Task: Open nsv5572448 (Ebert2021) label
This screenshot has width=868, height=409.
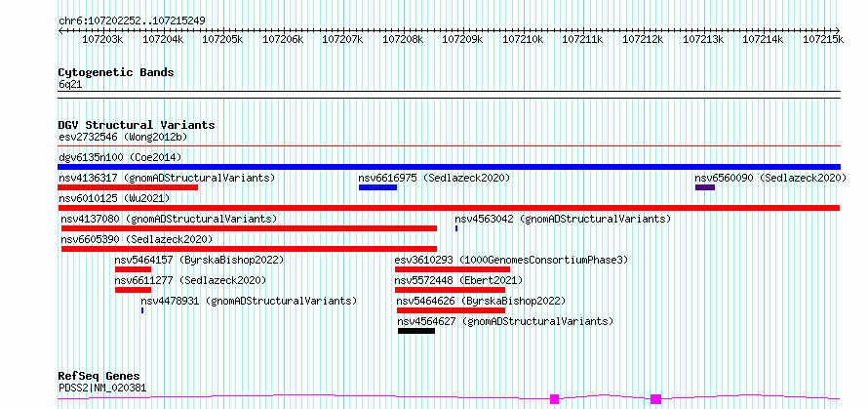Action: click(458, 280)
